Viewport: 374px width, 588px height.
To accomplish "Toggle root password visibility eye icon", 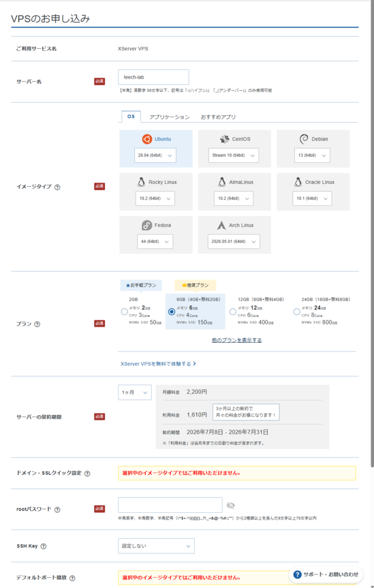I will [231, 505].
